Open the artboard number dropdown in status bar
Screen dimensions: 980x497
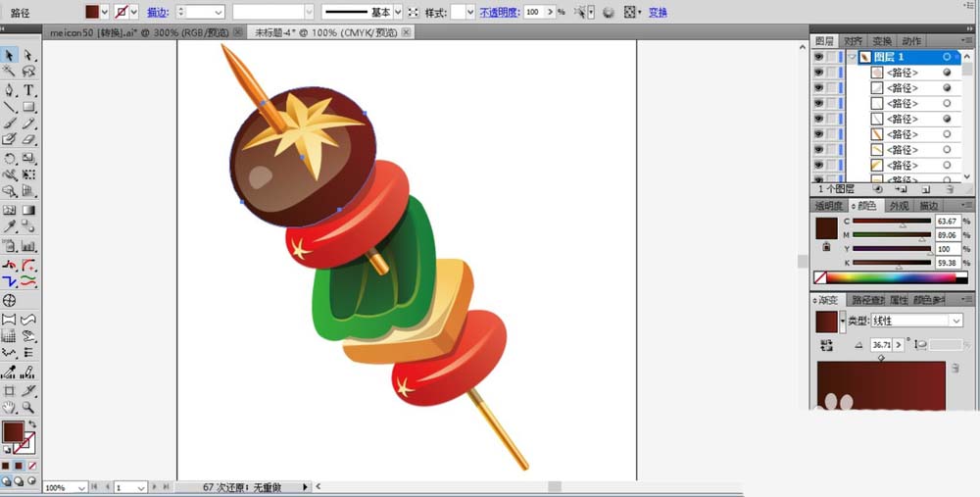pyautogui.click(x=140, y=487)
